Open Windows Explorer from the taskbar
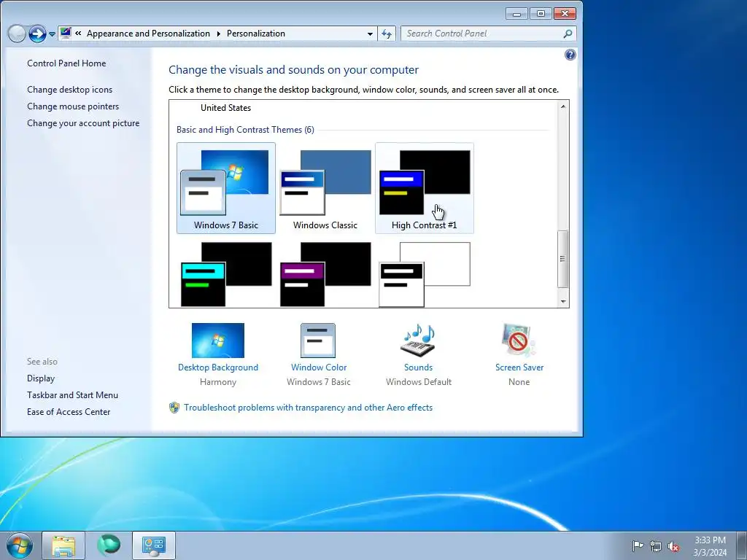 tap(63, 545)
